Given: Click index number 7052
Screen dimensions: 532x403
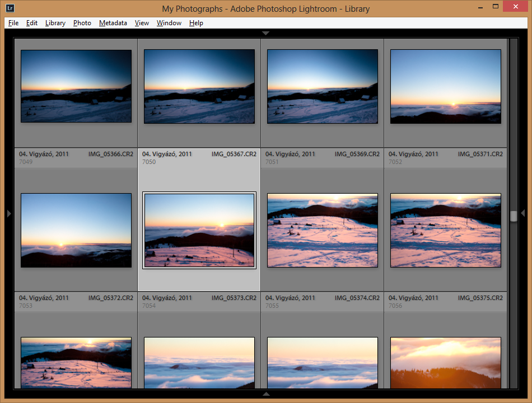Looking at the screenshot, I should pos(395,162).
